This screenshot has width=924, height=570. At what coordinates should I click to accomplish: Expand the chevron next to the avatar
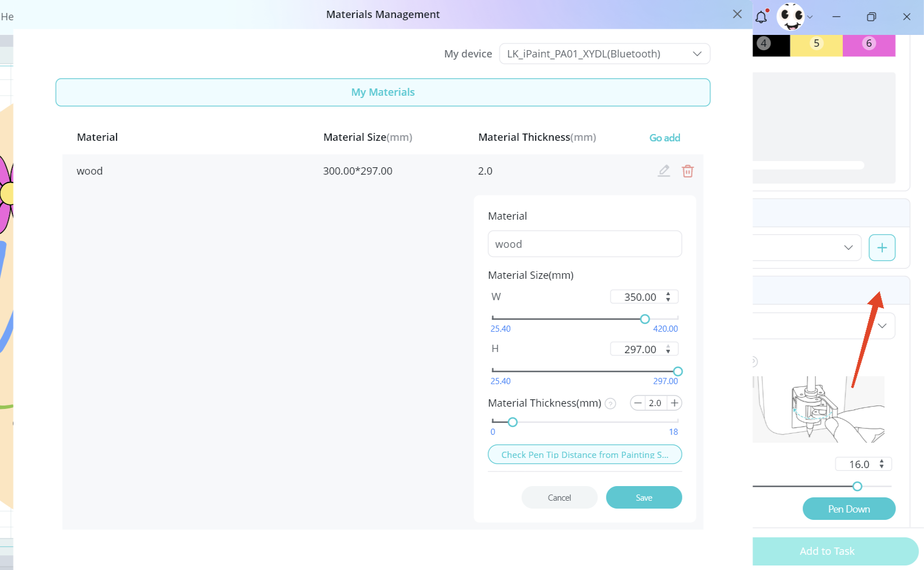tap(810, 17)
